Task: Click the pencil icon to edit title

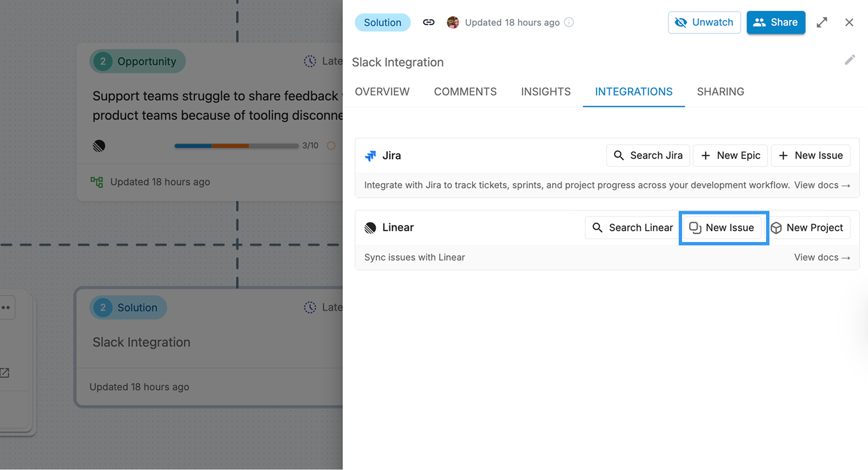Action: [x=850, y=60]
